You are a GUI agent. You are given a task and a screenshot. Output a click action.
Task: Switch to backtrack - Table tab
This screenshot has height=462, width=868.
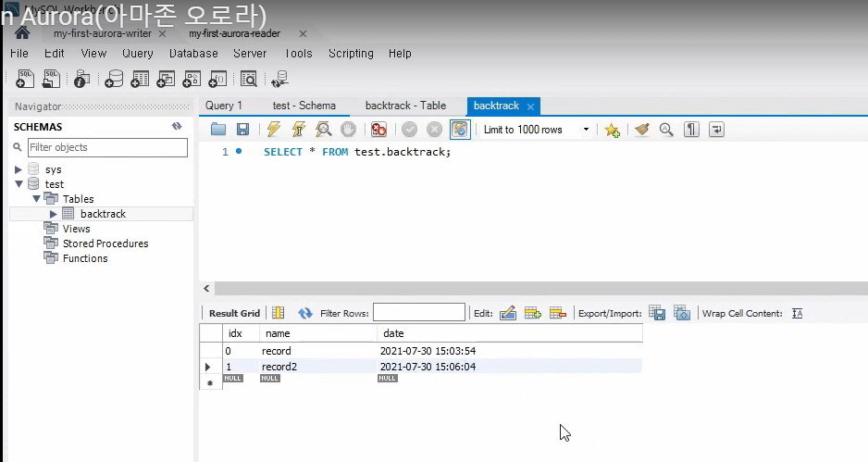click(x=405, y=106)
